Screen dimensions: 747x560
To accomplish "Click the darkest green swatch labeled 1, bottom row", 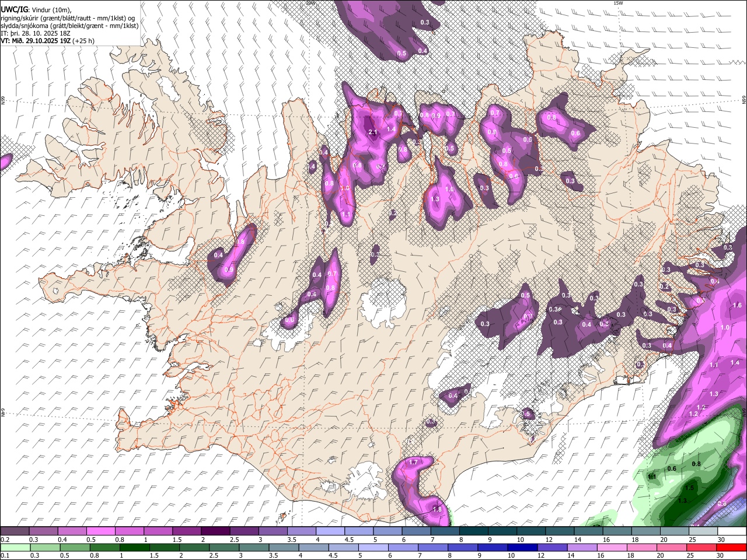I will click(135, 547).
